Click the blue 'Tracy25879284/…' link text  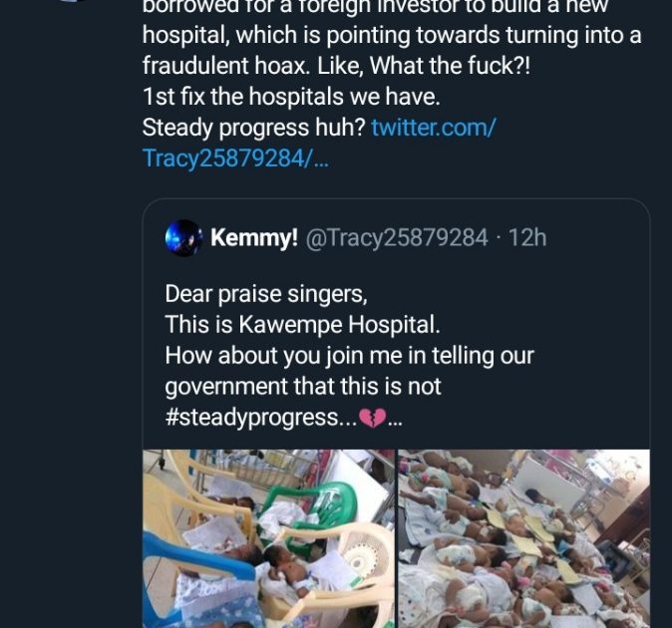[x=235, y=157]
